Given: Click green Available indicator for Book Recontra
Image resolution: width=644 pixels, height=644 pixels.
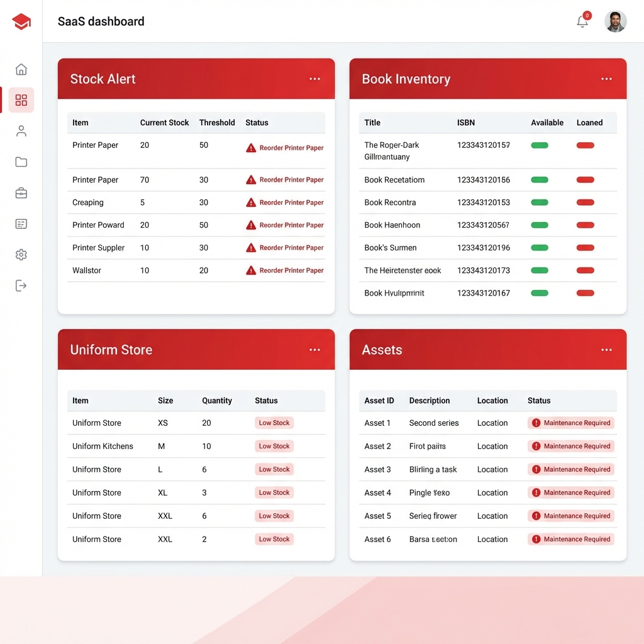Looking at the screenshot, I should (x=540, y=203).
